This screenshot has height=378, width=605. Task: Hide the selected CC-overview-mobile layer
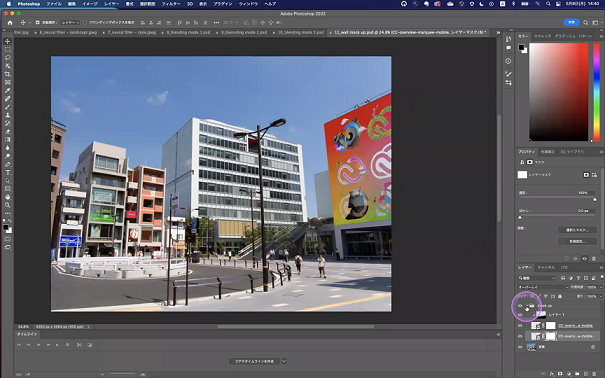click(520, 336)
